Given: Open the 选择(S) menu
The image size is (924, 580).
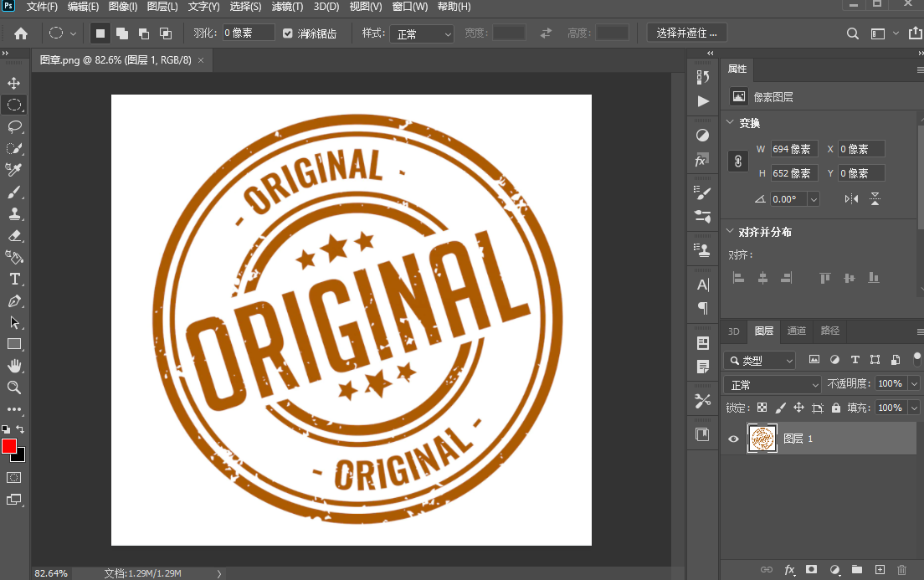Looking at the screenshot, I should tap(245, 7).
